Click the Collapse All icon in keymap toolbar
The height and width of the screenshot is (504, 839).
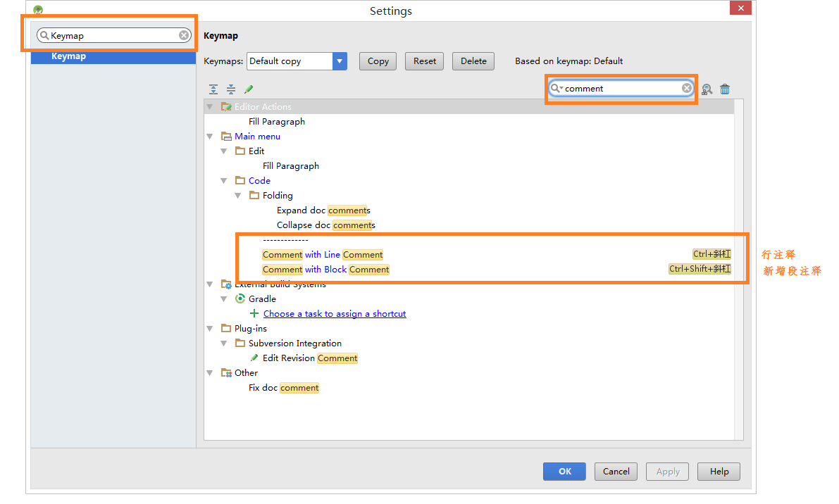click(231, 89)
